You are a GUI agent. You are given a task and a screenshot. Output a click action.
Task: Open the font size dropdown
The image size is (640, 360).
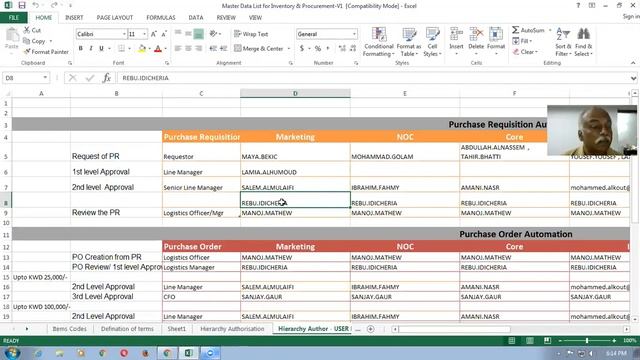[144, 34]
